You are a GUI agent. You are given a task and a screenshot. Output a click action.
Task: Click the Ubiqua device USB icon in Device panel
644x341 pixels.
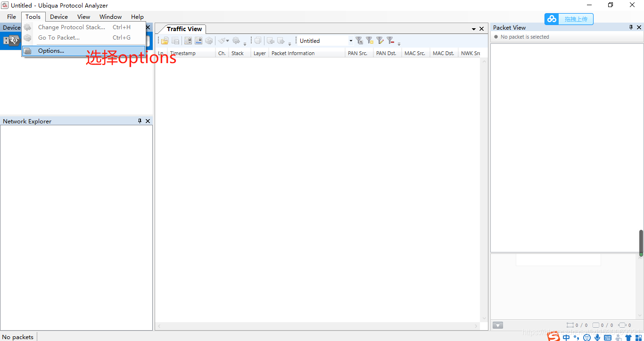point(11,41)
